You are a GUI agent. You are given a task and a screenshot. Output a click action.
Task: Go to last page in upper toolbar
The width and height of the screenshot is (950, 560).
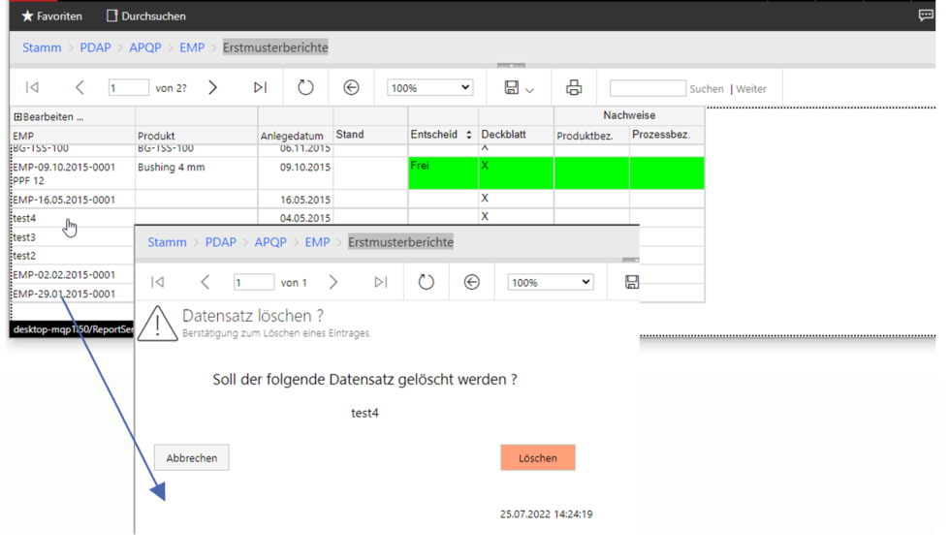260,88
